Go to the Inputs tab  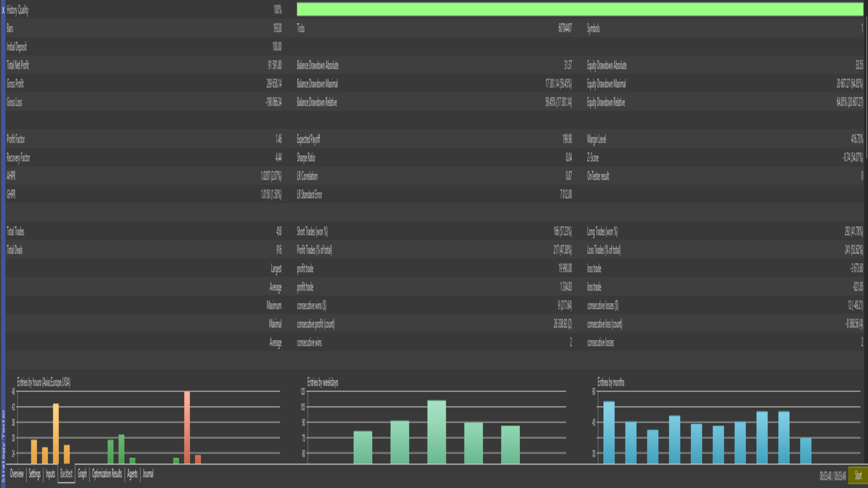pos(50,474)
